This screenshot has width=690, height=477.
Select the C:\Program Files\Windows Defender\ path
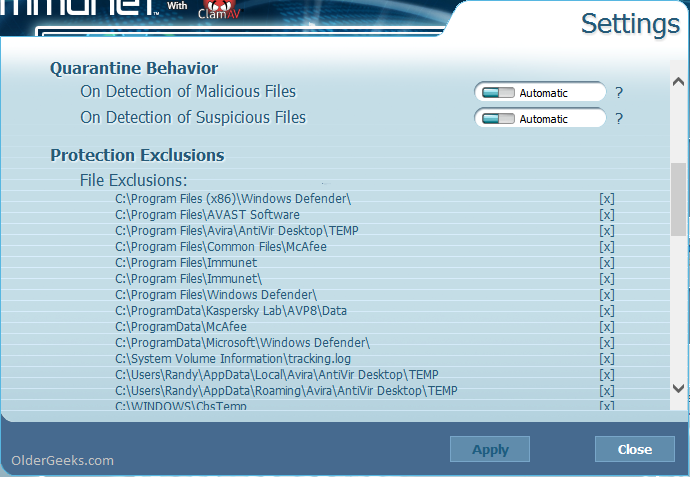(x=216, y=295)
